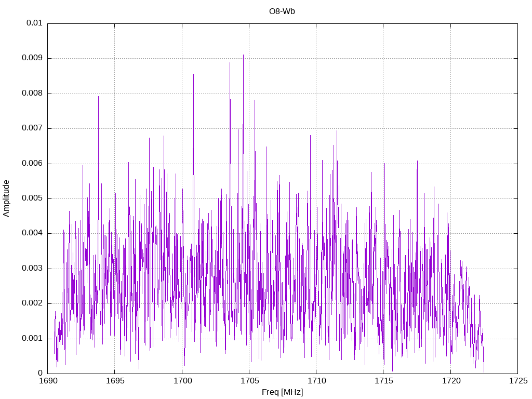Viewport: 532px width, 399px height.
Task: Click the y-axis tick value 0.009
Action: point(32,58)
